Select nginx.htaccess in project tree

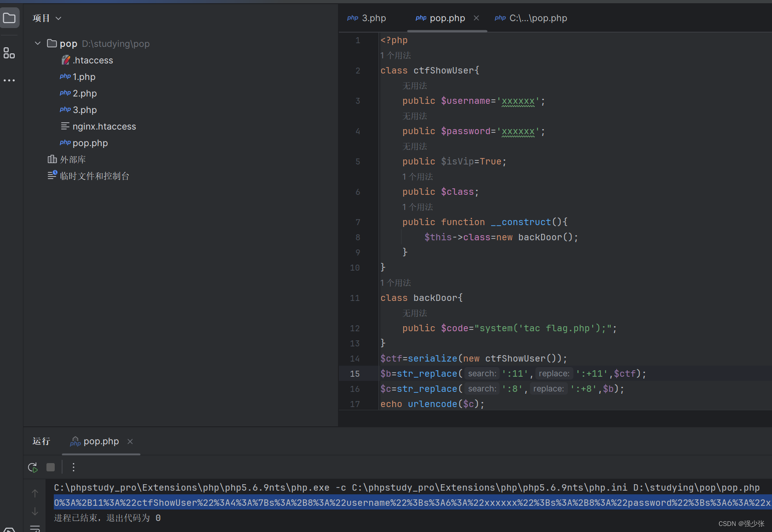coord(98,126)
